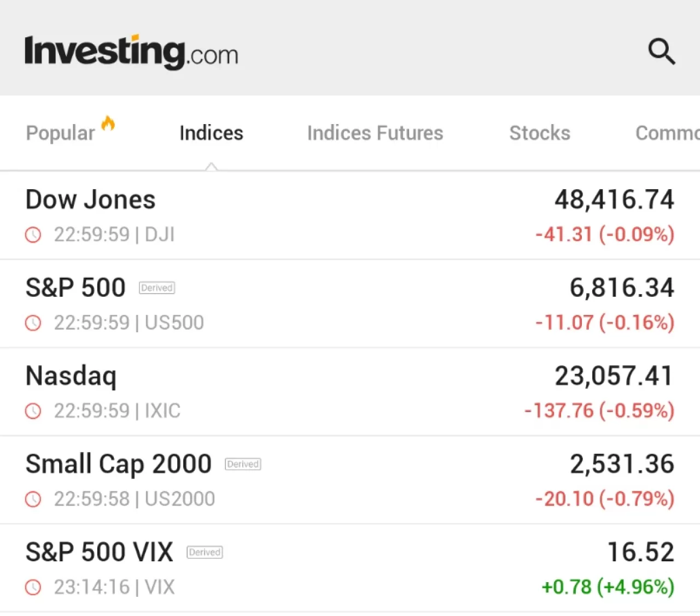Click the Derived badge next to S&P 500 VIX

tap(205, 553)
